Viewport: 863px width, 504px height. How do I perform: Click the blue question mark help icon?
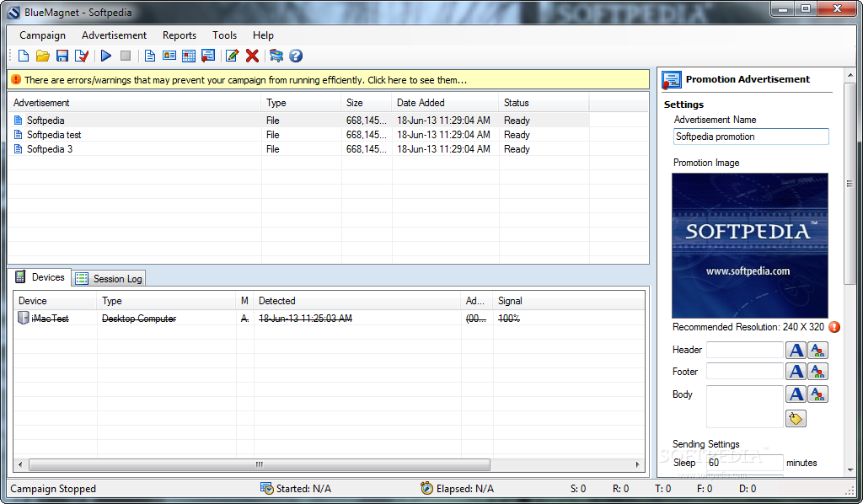tap(296, 56)
